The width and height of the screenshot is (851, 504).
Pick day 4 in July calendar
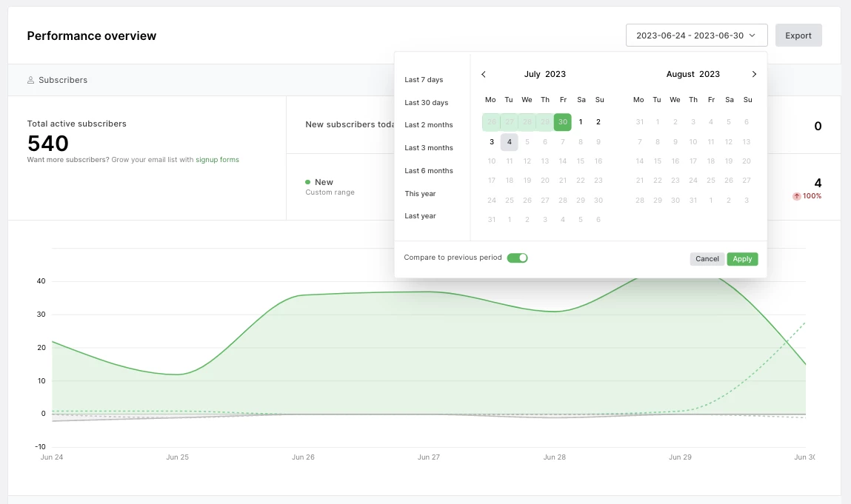point(510,142)
